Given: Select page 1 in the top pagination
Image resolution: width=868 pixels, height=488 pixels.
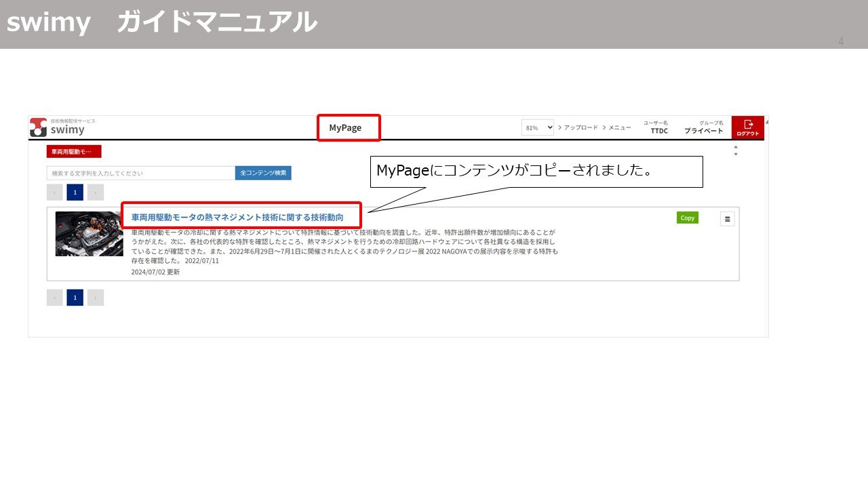Looking at the screenshot, I should click(x=75, y=192).
